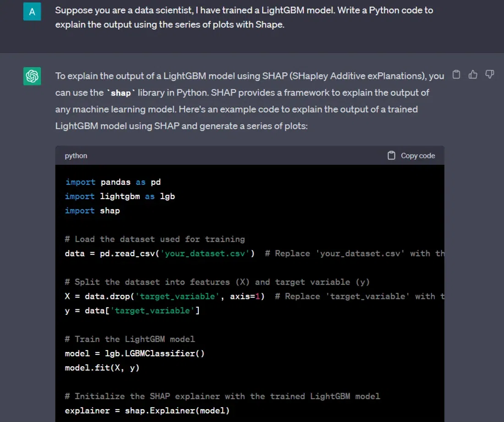This screenshot has width=504, height=422.
Task: Click the inline `shap` code word
Action: tap(121, 93)
